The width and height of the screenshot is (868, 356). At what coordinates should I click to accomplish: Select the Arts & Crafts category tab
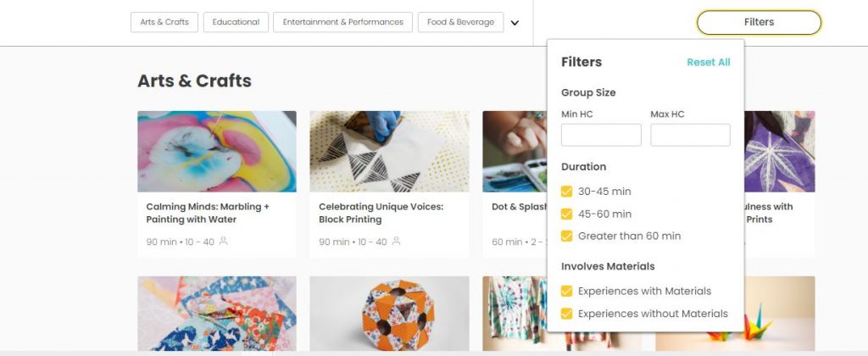(164, 22)
